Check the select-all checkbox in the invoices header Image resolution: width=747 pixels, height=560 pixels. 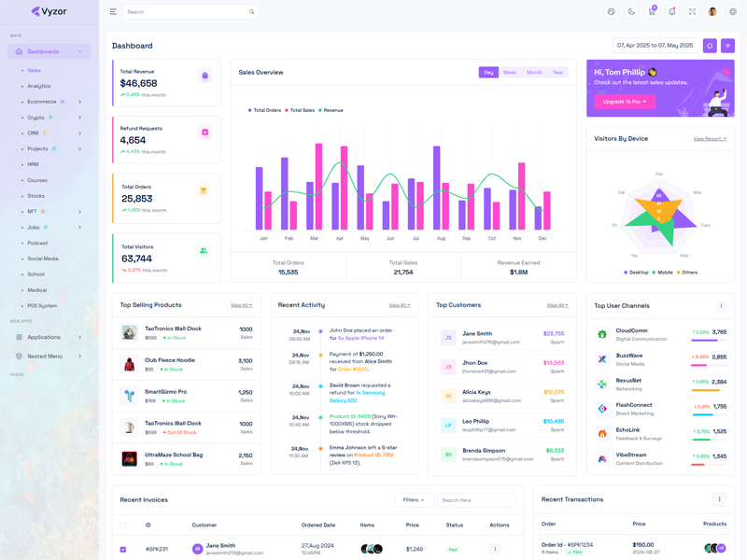123,525
